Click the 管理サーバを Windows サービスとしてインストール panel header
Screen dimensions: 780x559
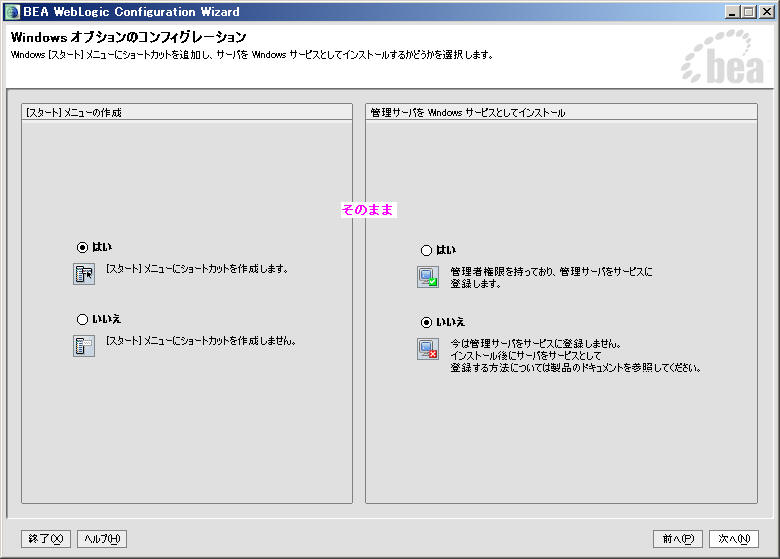point(467,113)
